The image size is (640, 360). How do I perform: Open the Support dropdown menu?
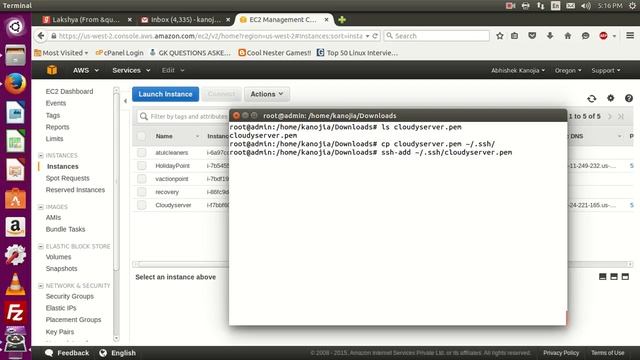coord(606,70)
